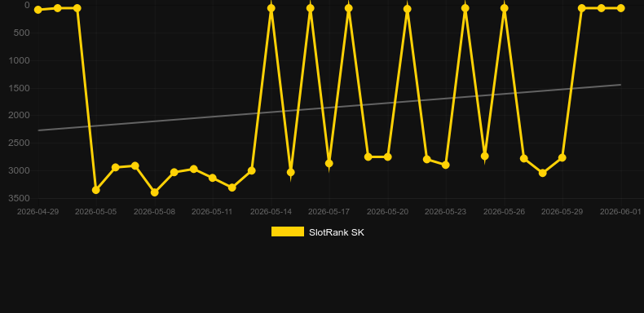Click the y-axis value 3500
The width and height of the screenshot is (644, 313).
[20, 198]
